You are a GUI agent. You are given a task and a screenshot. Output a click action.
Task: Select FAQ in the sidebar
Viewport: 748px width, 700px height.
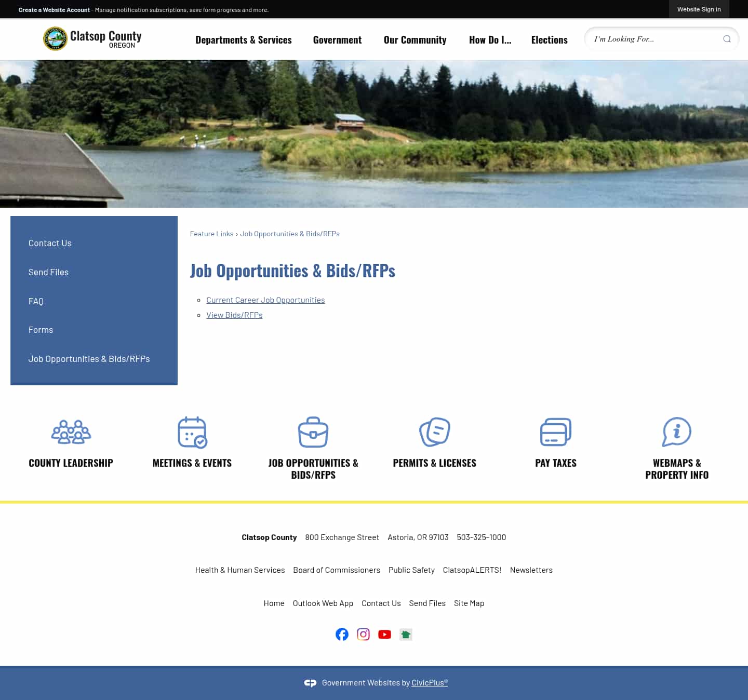pyautogui.click(x=36, y=301)
